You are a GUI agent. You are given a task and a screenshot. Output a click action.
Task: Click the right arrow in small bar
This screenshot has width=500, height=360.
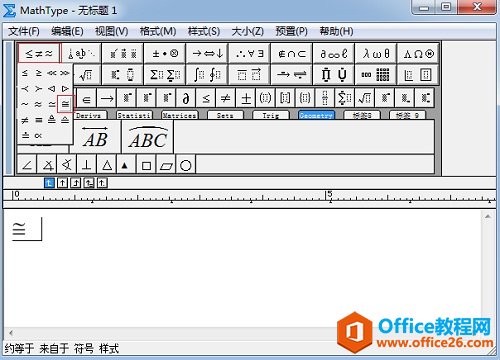[x=107, y=98]
